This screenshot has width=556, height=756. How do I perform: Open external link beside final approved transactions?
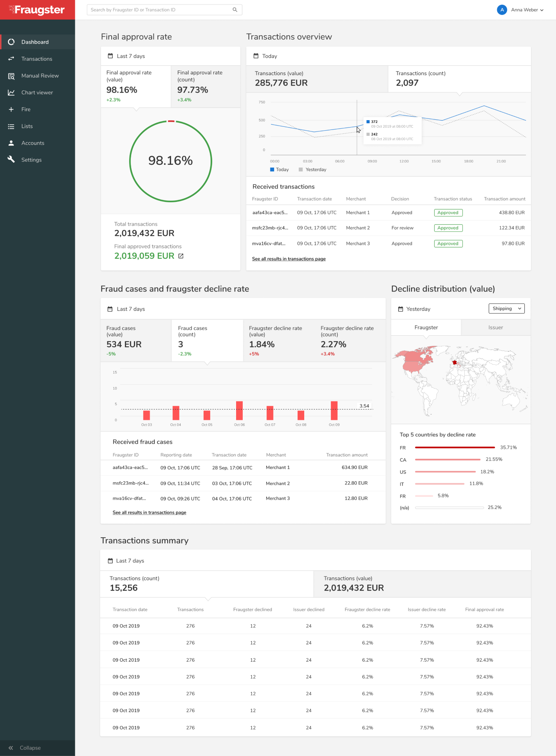pos(181,256)
